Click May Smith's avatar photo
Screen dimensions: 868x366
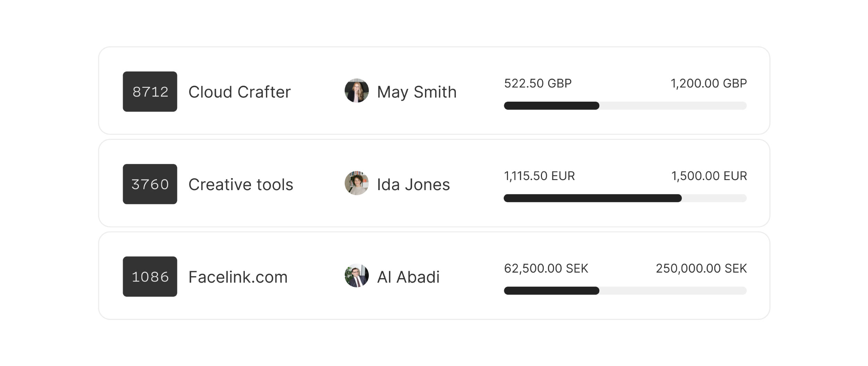pos(357,91)
